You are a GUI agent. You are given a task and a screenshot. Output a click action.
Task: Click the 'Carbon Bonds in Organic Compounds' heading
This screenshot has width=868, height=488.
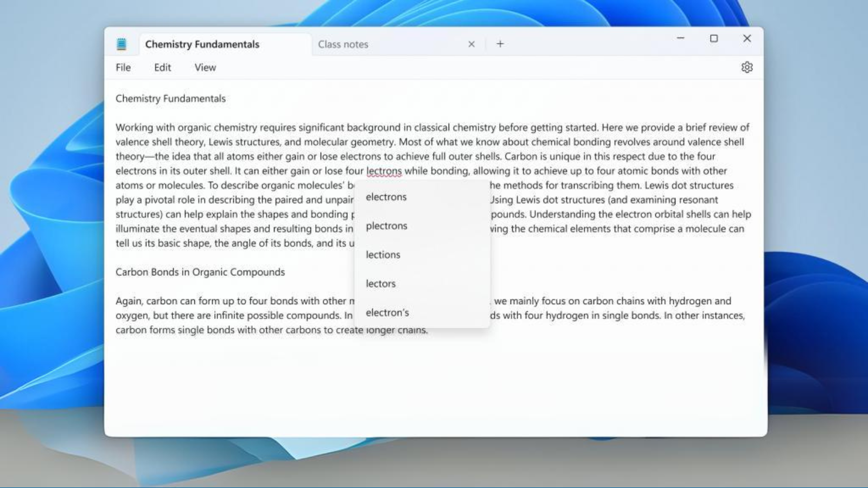click(x=200, y=272)
